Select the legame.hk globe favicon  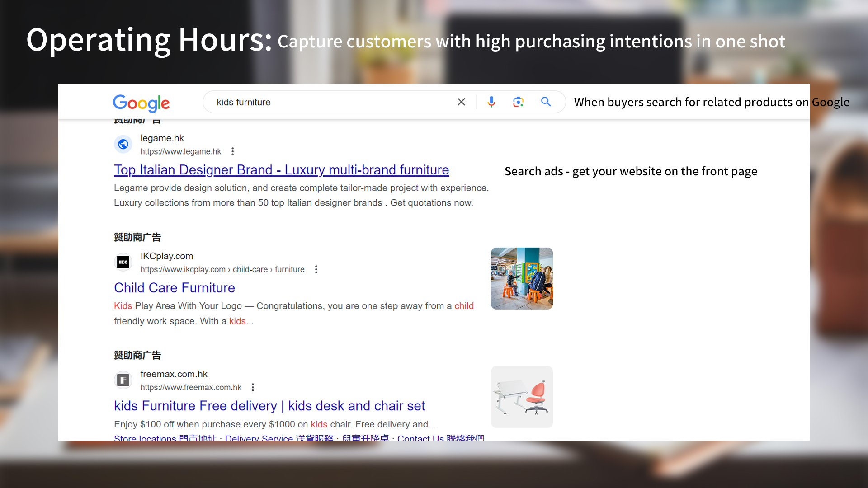point(123,144)
